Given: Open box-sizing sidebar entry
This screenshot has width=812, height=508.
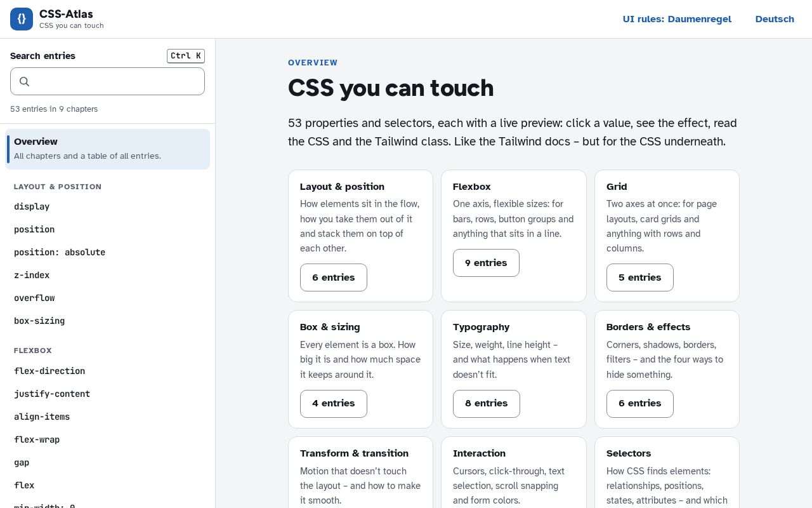Looking at the screenshot, I should (x=107, y=321).
